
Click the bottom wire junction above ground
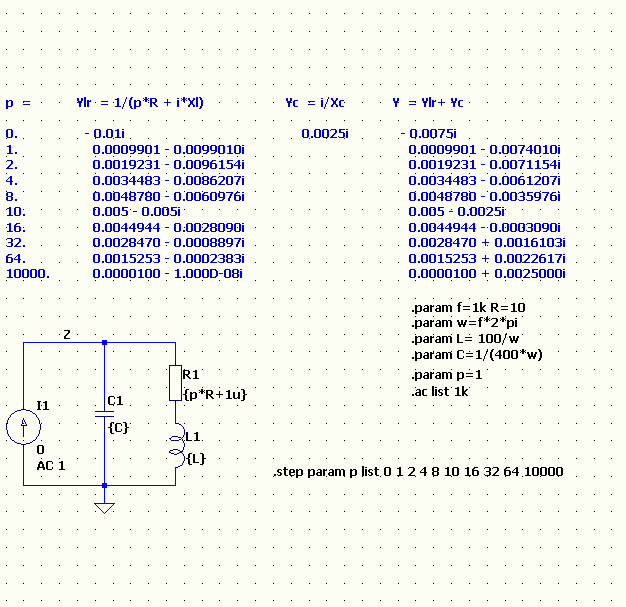point(105,486)
